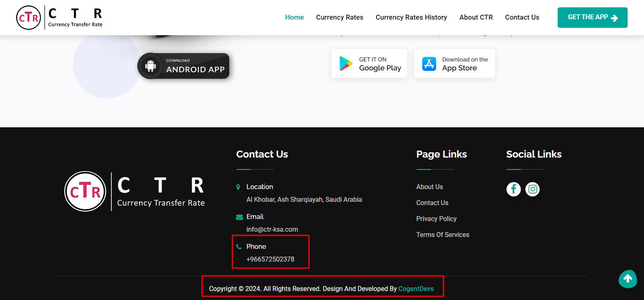
Task: Open Download on the App Store badge
Action: coord(455,63)
